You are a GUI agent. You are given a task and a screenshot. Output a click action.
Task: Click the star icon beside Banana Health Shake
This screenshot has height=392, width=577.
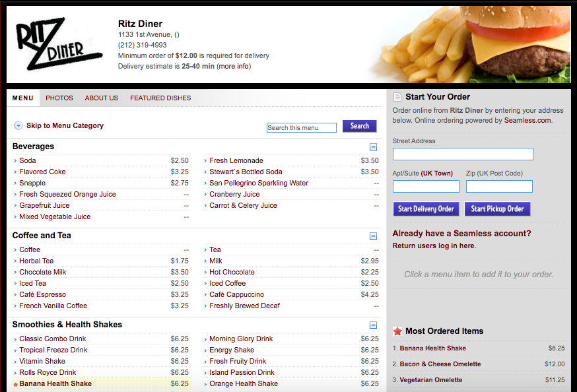coord(15,384)
